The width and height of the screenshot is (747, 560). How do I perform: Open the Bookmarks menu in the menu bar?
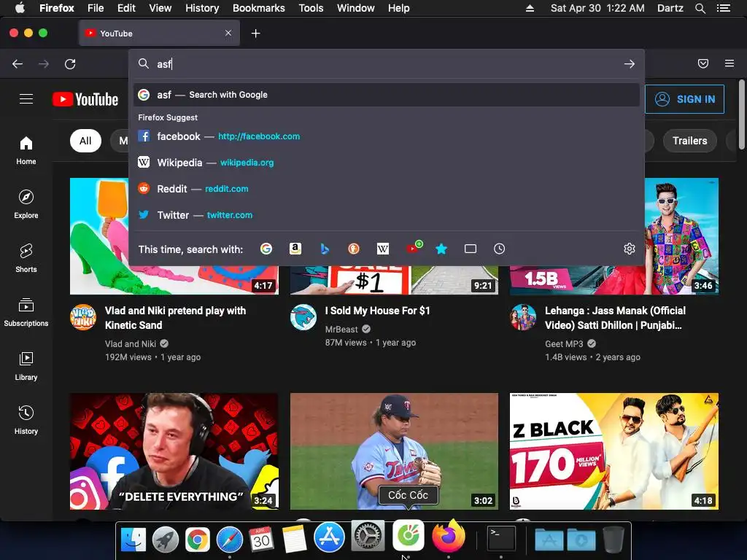point(259,8)
